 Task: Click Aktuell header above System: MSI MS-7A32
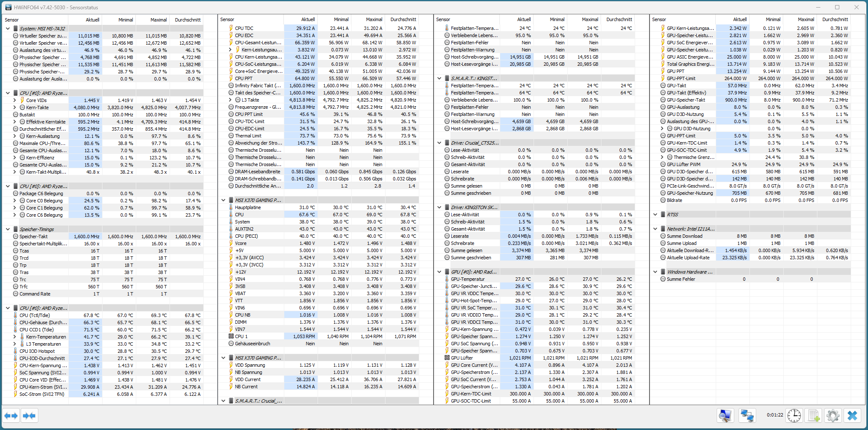click(85, 20)
